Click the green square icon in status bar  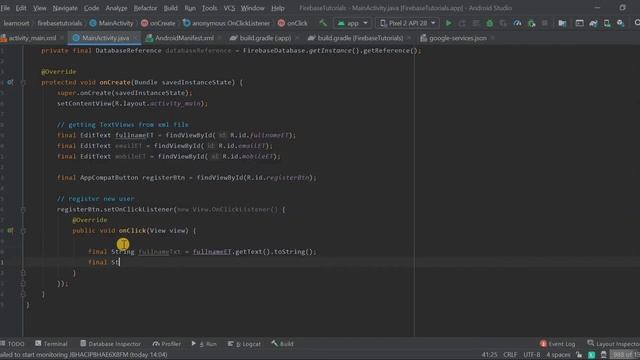(x=591, y=355)
